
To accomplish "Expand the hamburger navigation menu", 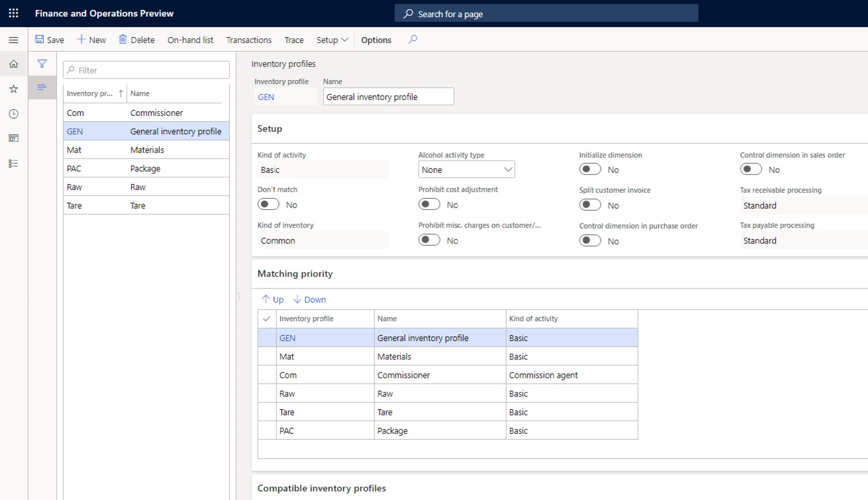I will click(14, 40).
